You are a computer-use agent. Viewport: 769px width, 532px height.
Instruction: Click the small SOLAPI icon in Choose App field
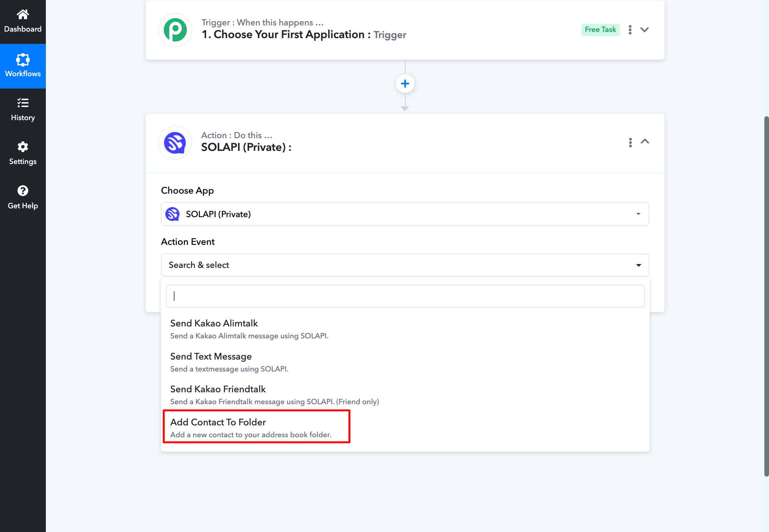pos(172,214)
